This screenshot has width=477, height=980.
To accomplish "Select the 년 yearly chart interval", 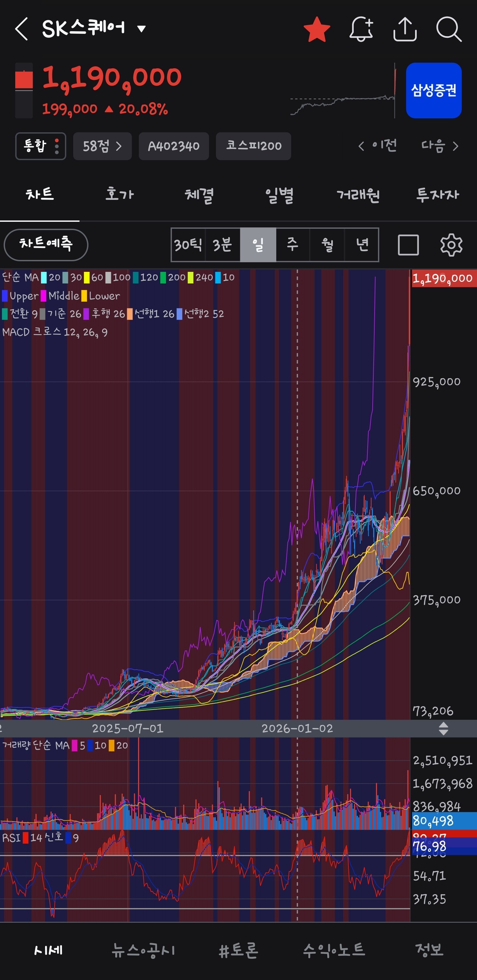I will tap(362, 245).
